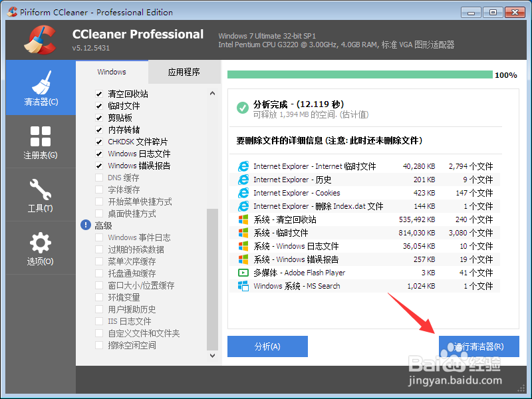Click the 535,492 KB size value
Screen dimensions: 532x399
tap(417, 219)
